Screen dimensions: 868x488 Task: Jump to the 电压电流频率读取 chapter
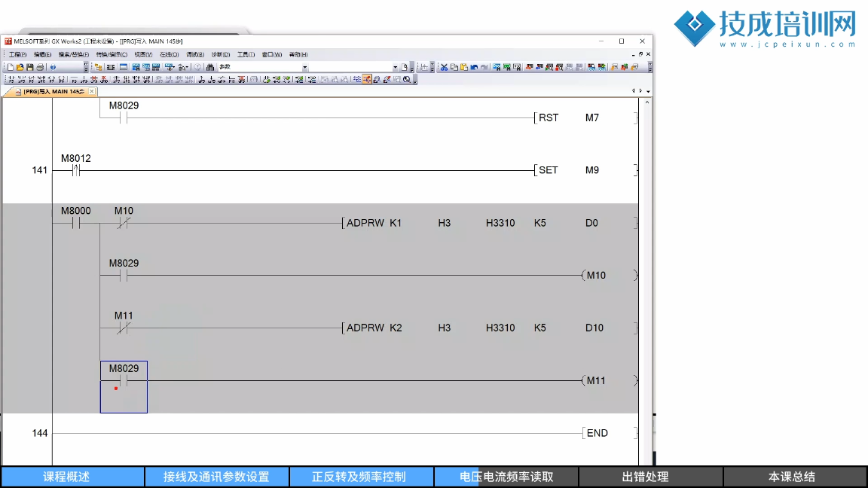click(506, 477)
